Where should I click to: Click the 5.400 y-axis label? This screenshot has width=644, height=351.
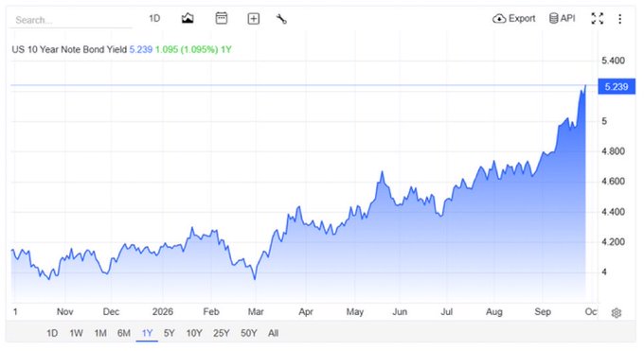pyautogui.click(x=613, y=61)
